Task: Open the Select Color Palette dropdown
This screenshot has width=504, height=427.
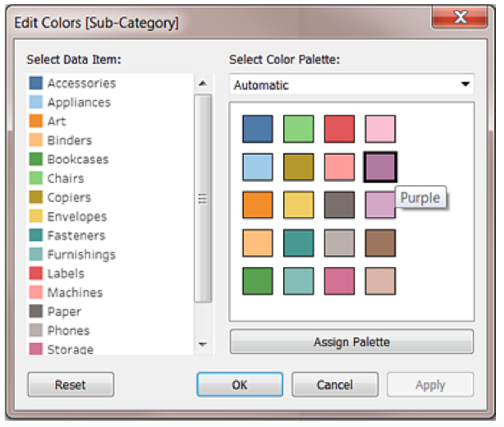Action: 467,85
